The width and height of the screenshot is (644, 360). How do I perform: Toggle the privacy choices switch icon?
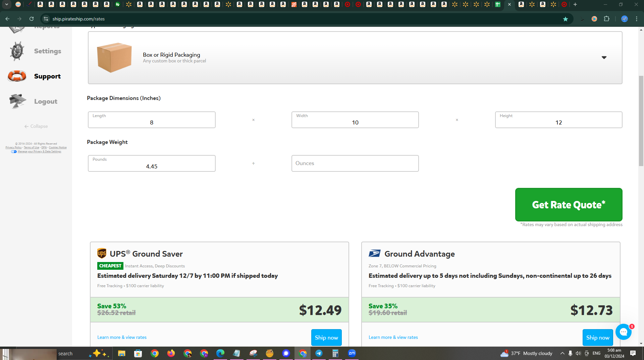point(14,152)
